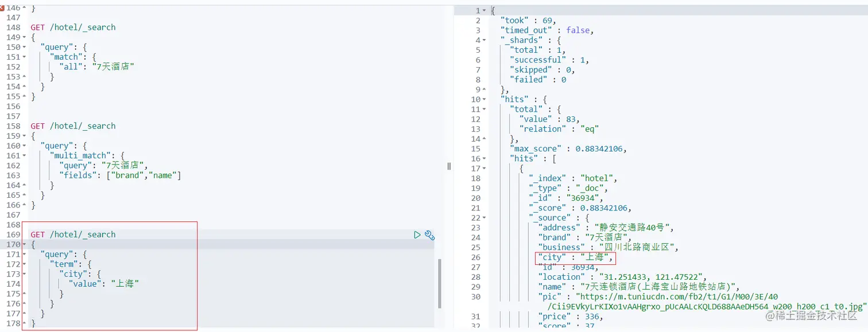Click the "fields": ["brand","name"] line

coord(120,175)
